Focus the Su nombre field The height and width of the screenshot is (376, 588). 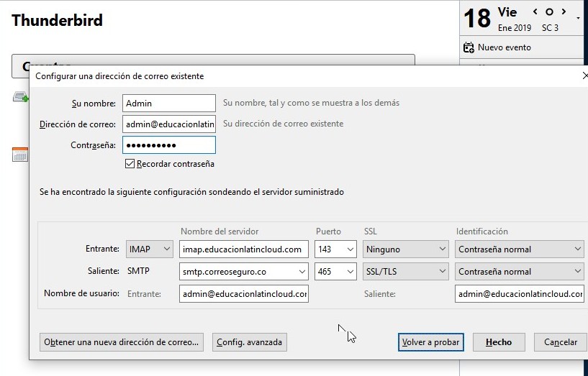point(169,104)
